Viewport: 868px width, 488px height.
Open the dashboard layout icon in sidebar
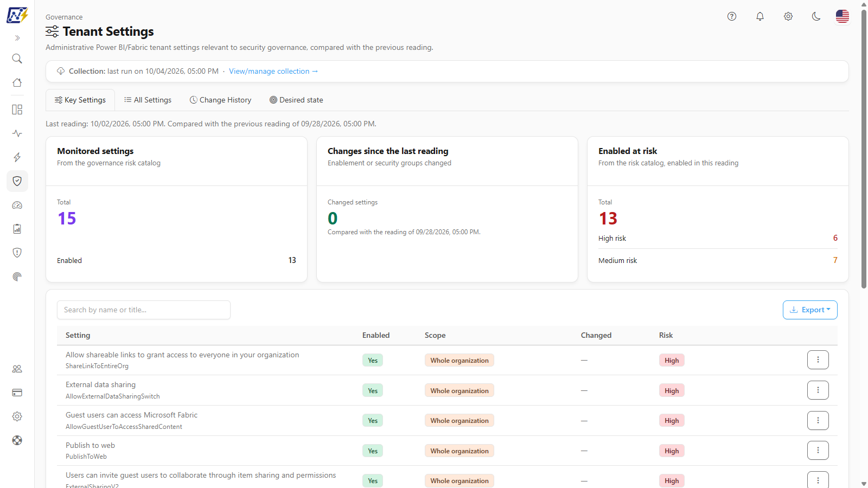pyautogui.click(x=17, y=110)
